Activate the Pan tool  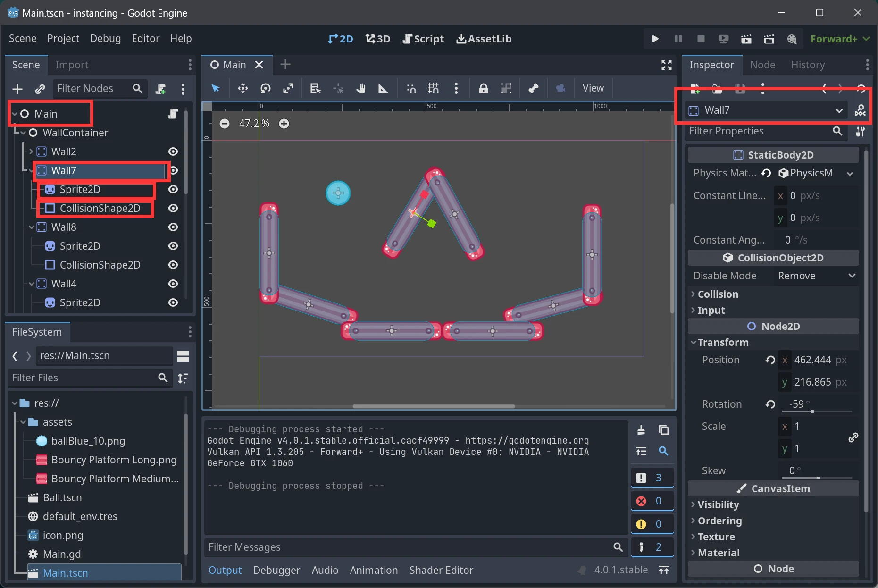(x=361, y=88)
